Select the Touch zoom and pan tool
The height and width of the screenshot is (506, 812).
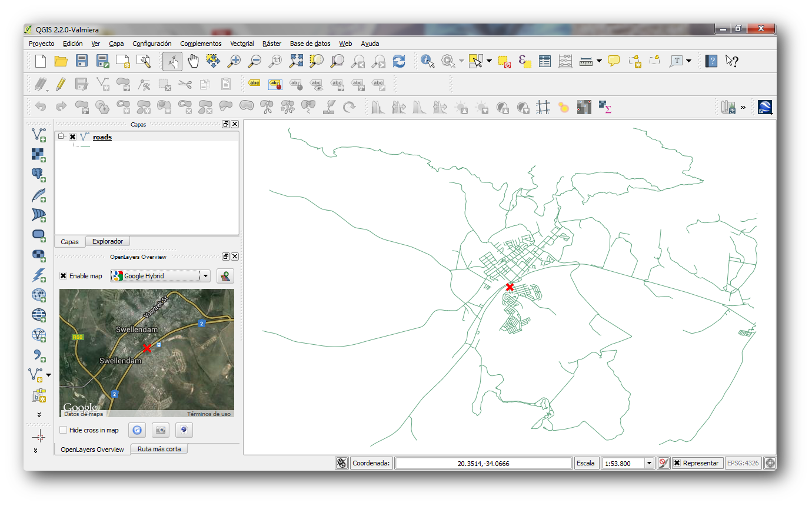[x=172, y=61]
